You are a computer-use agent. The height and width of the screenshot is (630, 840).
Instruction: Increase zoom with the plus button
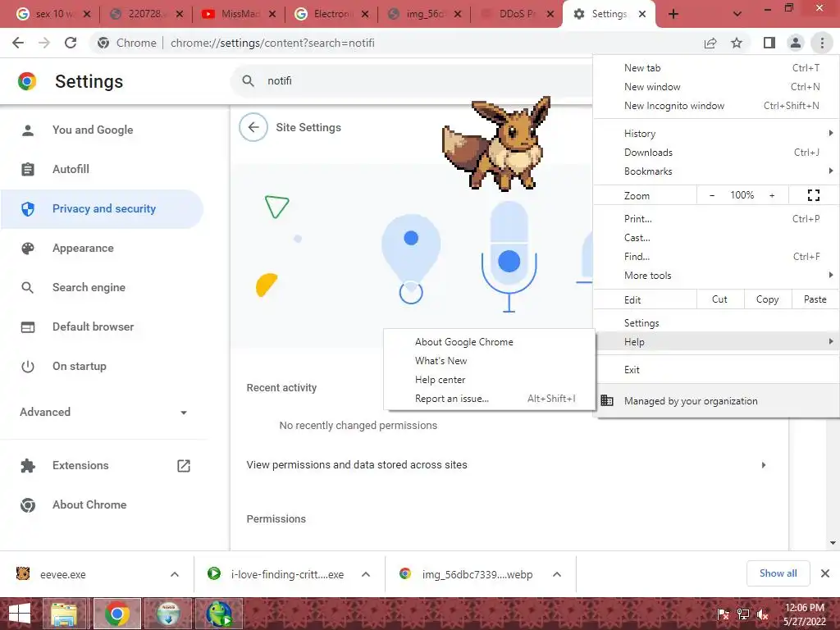(x=772, y=195)
